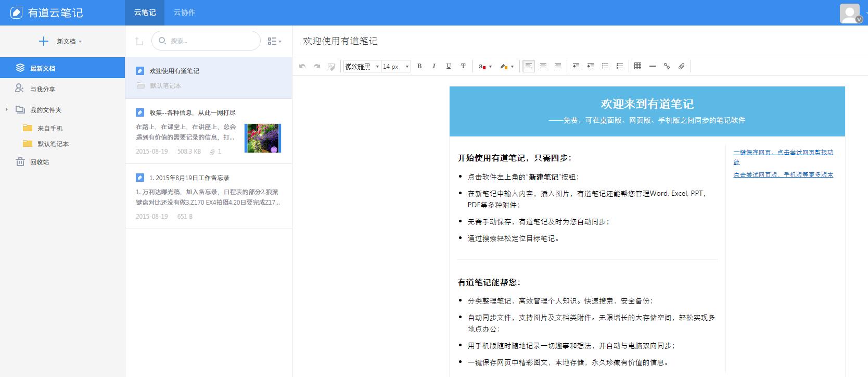Image resolution: width=868 pixels, height=377 pixels.
Task: Toggle bold formatting
Action: [x=419, y=66]
